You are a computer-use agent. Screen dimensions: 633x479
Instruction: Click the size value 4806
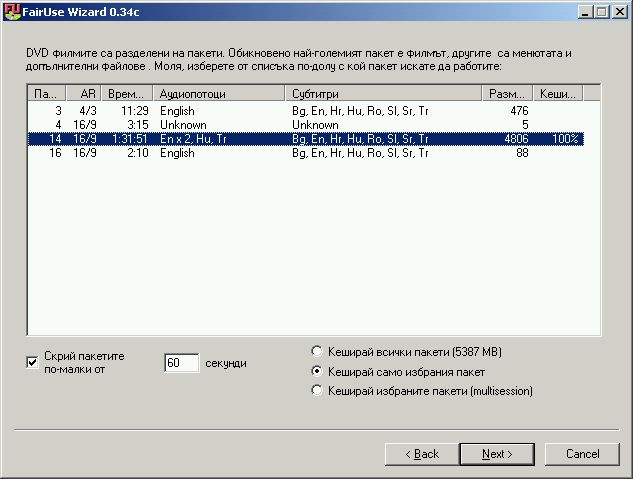(x=516, y=139)
